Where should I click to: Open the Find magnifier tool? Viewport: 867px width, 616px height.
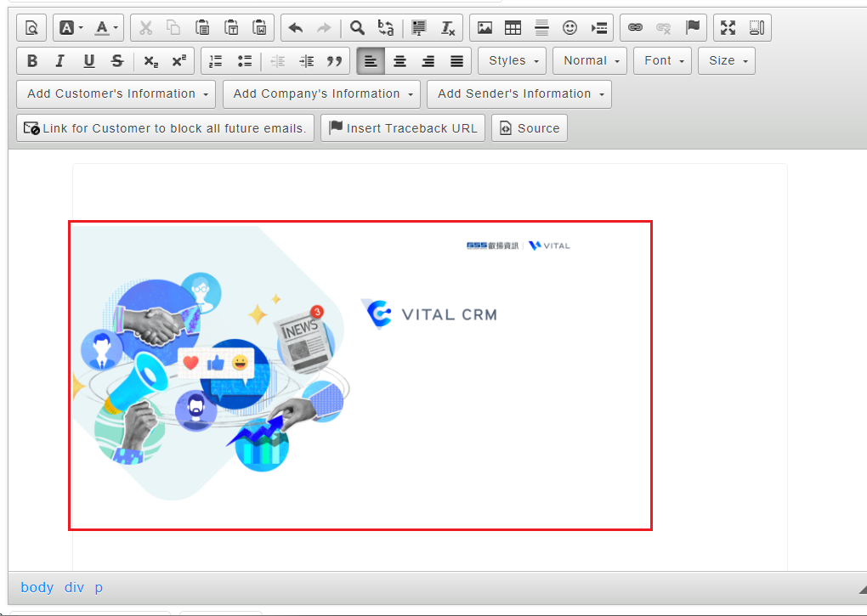tap(357, 28)
